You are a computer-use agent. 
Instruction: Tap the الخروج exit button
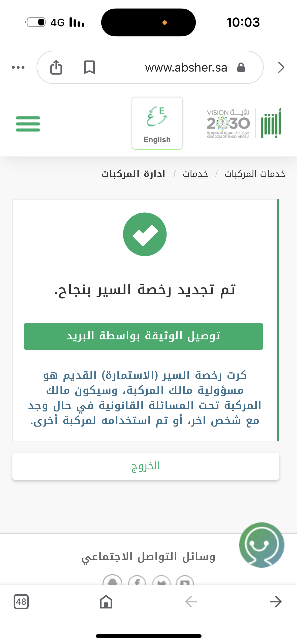coord(146,466)
